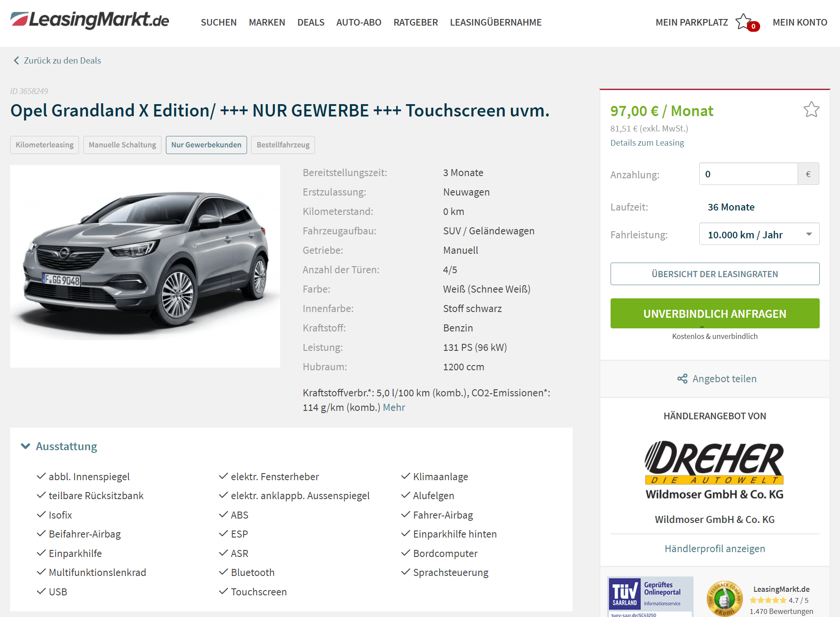Click the 97,00 € / Monat price

tap(661, 111)
